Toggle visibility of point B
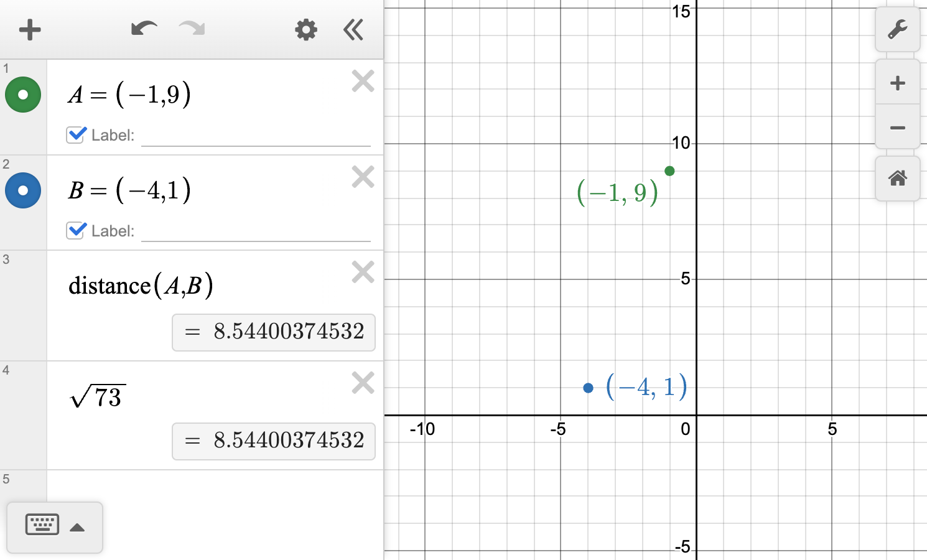Image resolution: width=927 pixels, height=560 pixels. coord(23,190)
